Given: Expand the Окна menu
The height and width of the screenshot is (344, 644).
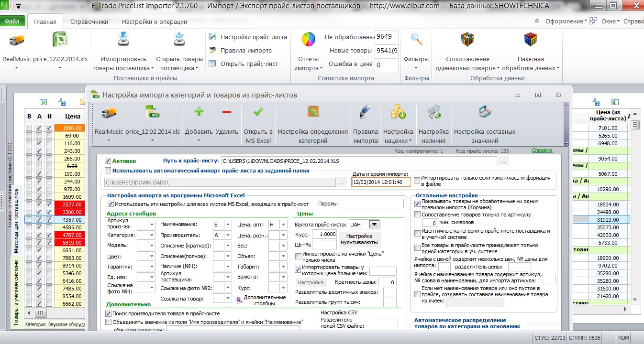Looking at the screenshot, I should [611, 21].
